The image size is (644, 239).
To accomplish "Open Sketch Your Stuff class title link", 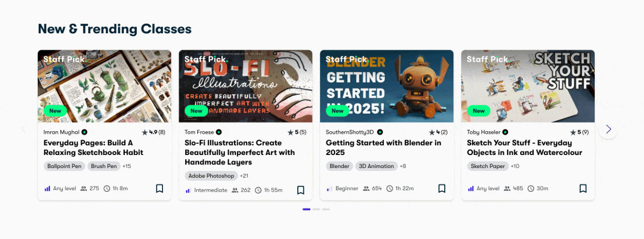I will 524,147.
